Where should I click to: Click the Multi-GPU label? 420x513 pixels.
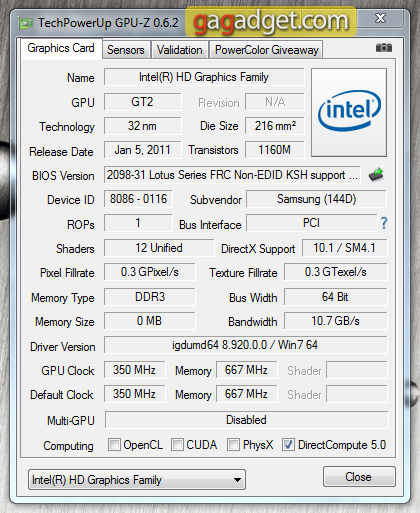tap(71, 421)
